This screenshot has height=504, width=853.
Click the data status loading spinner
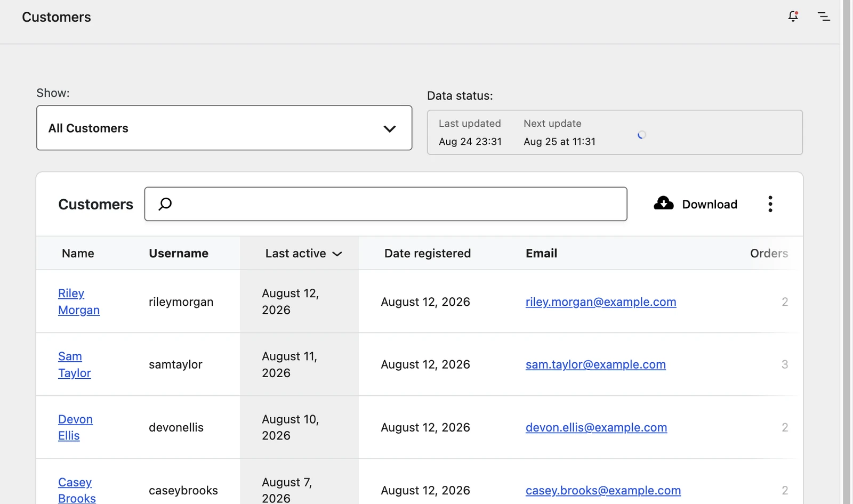[x=642, y=135]
